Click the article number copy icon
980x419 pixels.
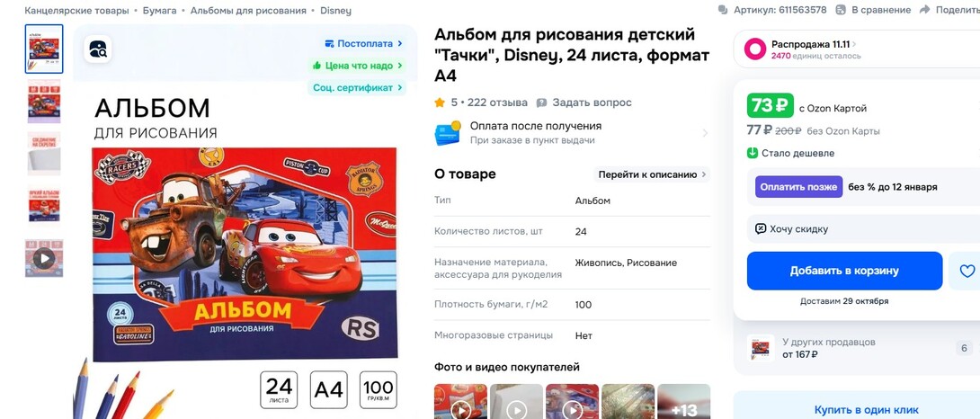pyautogui.click(x=723, y=10)
